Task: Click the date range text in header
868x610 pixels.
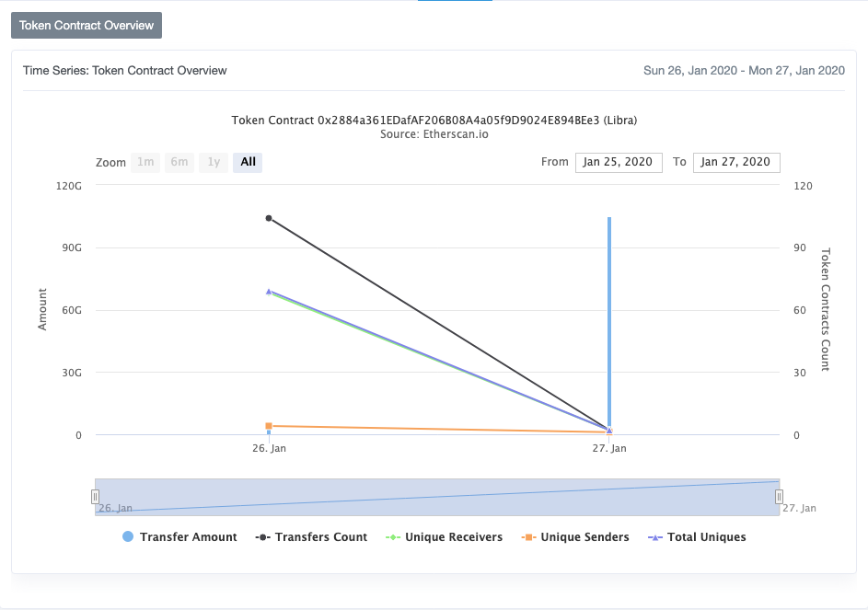Action: [x=744, y=70]
